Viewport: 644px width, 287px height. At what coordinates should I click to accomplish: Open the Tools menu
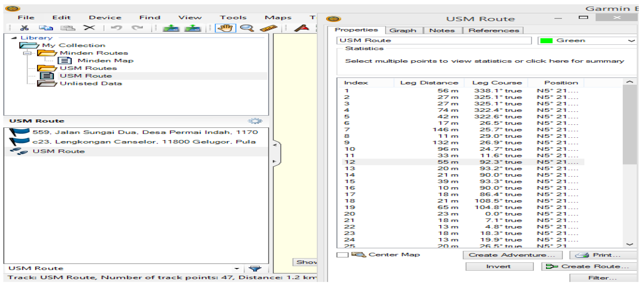[x=233, y=18]
